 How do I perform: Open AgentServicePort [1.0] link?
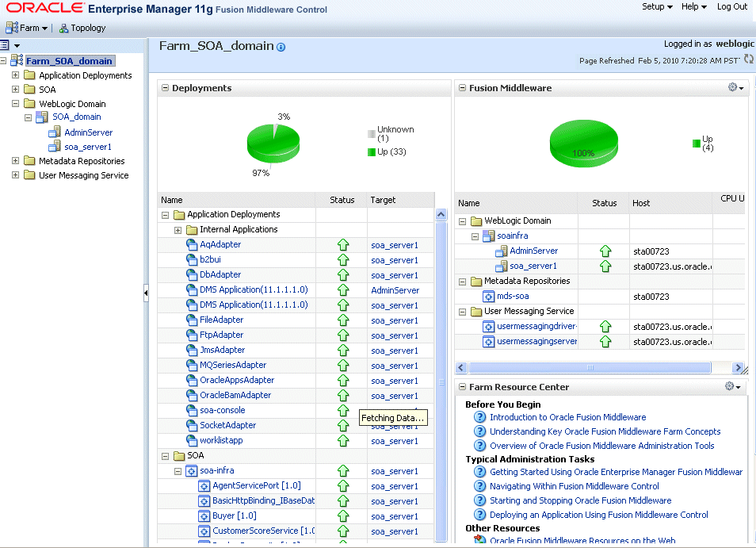(x=257, y=486)
